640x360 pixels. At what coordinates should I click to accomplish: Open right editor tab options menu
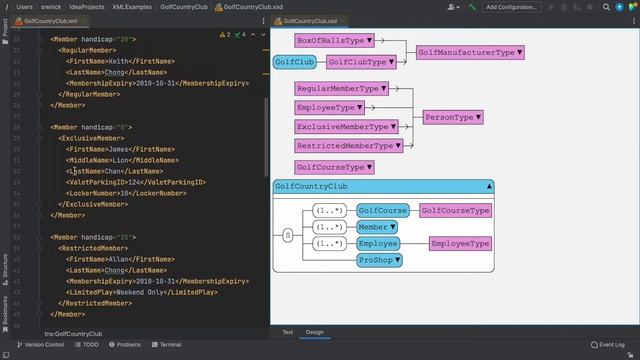pos(634,21)
